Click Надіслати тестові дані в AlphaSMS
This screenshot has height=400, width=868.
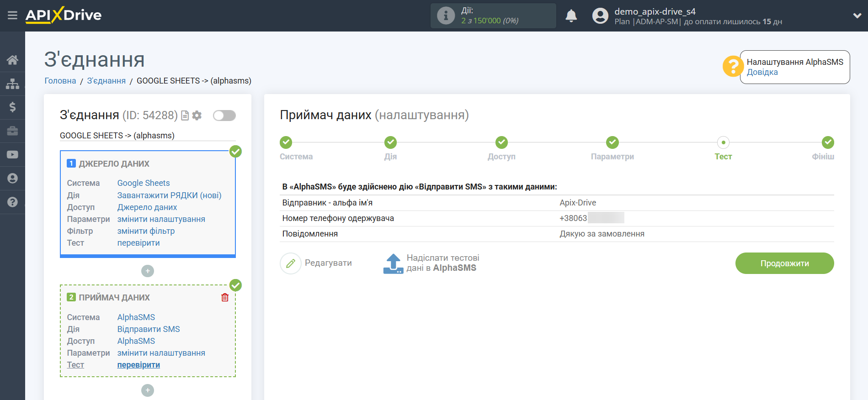(x=442, y=263)
